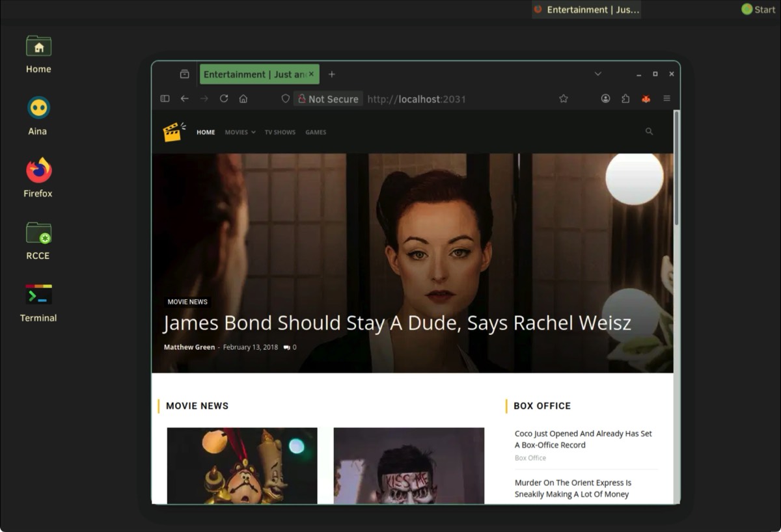Image resolution: width=781 pixels, height=532 pixels.
Task: Open Firefox hamburger application menu
Action: (x=666, y=99)
